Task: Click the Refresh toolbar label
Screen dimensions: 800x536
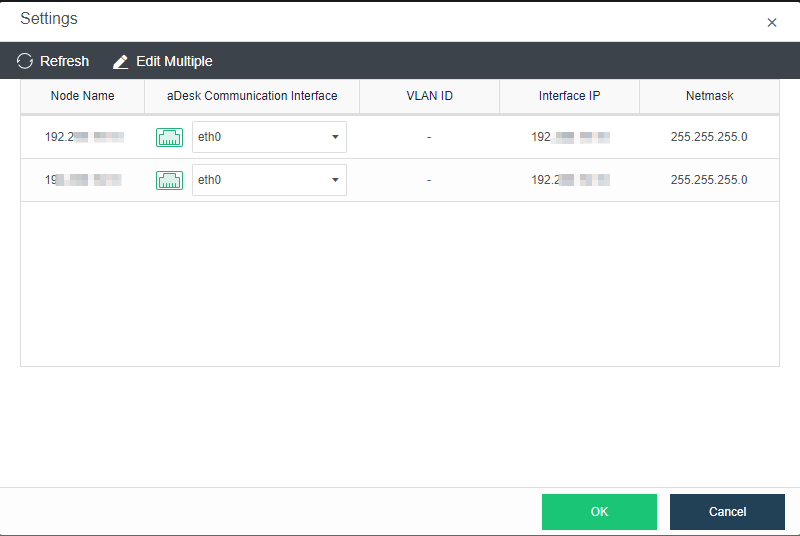Action: click(x=65, y=62)
